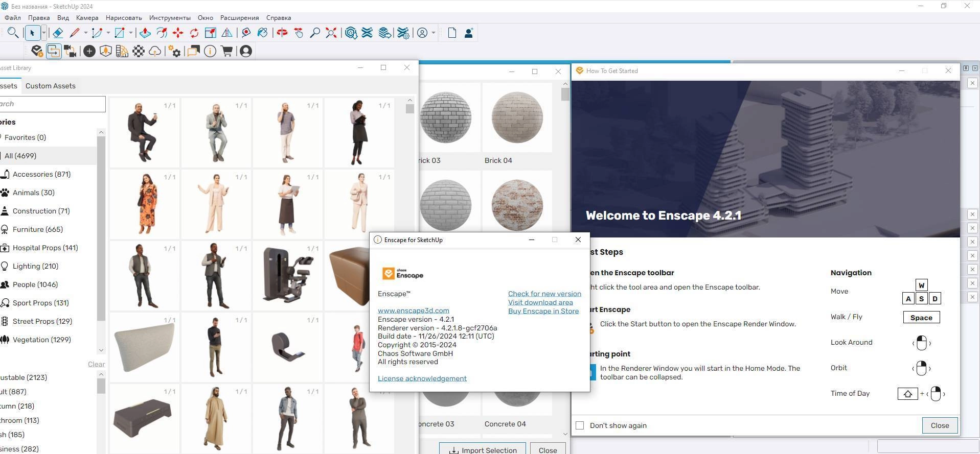Open the Enscape Material Editor checkered icon
The image size is (980, 454).
139,51
